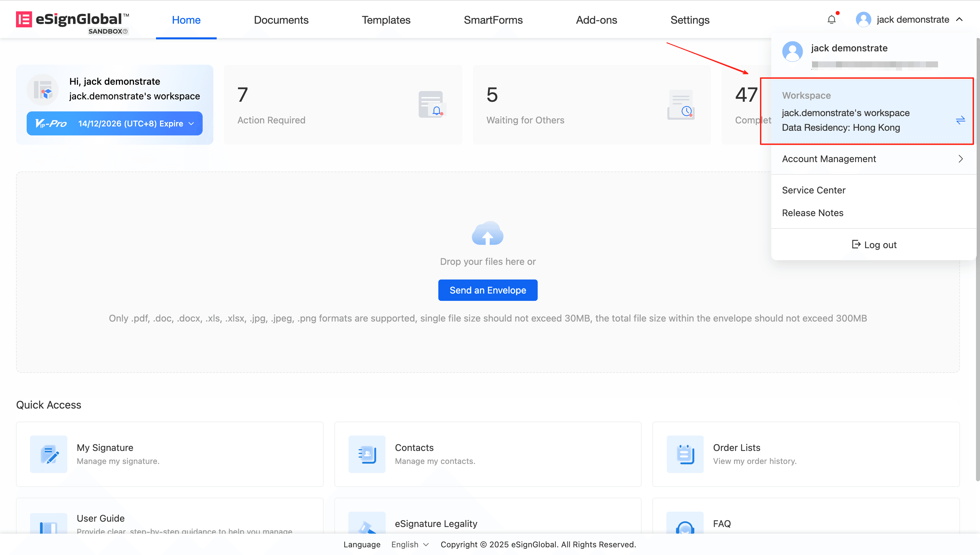Click the cloud upload icon
Image resolution: width=980 pixels, height=555 pixels.
point(488,233)
